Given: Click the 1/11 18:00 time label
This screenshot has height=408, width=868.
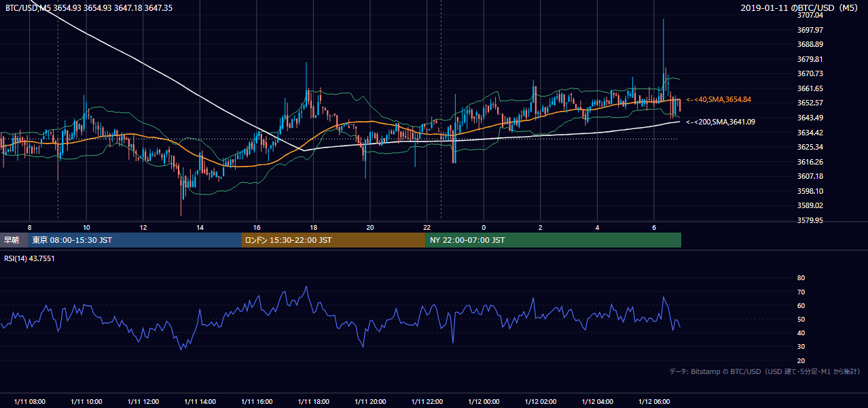Looking at the screenshot, I should point(313,402).
